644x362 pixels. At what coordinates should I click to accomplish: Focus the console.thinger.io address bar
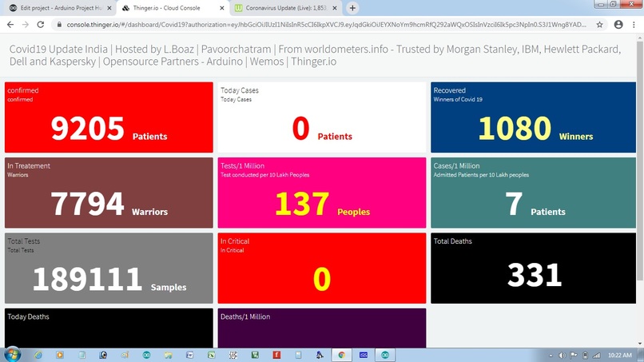click(x=326, y=25)
